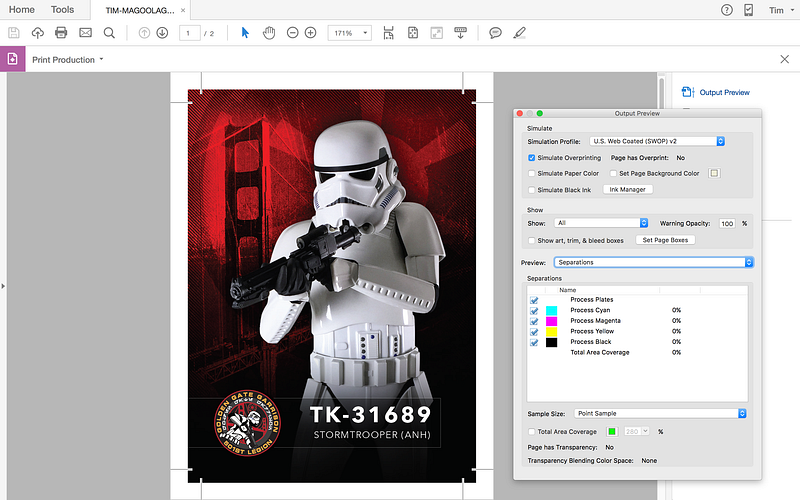Image resolution: width=800 pixels, height=500 pixels.
Task: Add a comment bubble note
Action: (495, 33)
